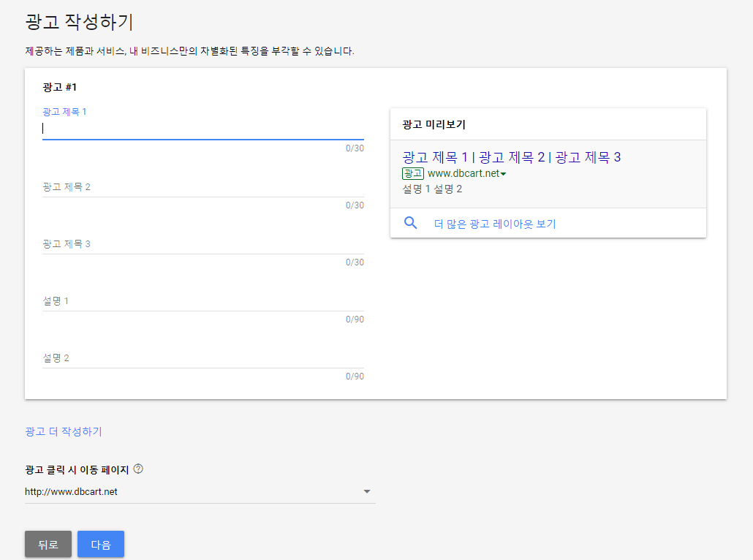Click the 광고 더 작성하기 link
This screenshot has width=753, height=560.
[x=64, y=431]
